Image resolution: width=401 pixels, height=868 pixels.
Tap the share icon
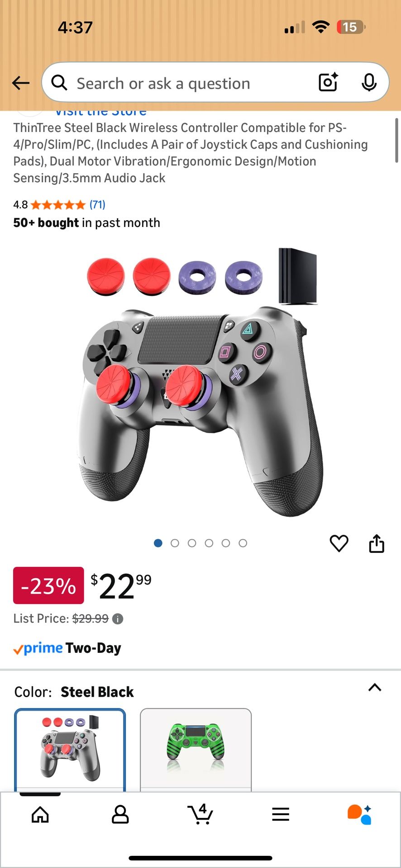pos(377,543)
